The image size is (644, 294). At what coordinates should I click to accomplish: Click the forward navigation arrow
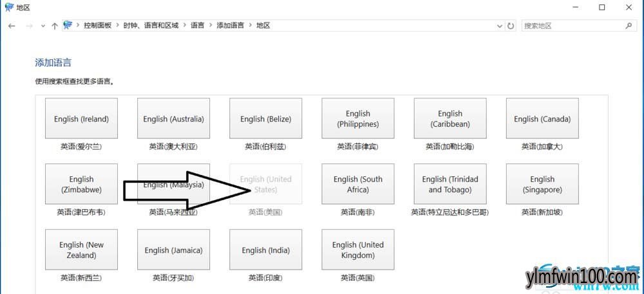tap(29, 26)
